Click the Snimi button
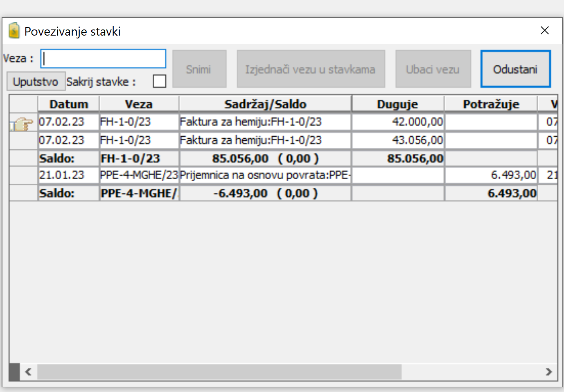 point(199,69)
